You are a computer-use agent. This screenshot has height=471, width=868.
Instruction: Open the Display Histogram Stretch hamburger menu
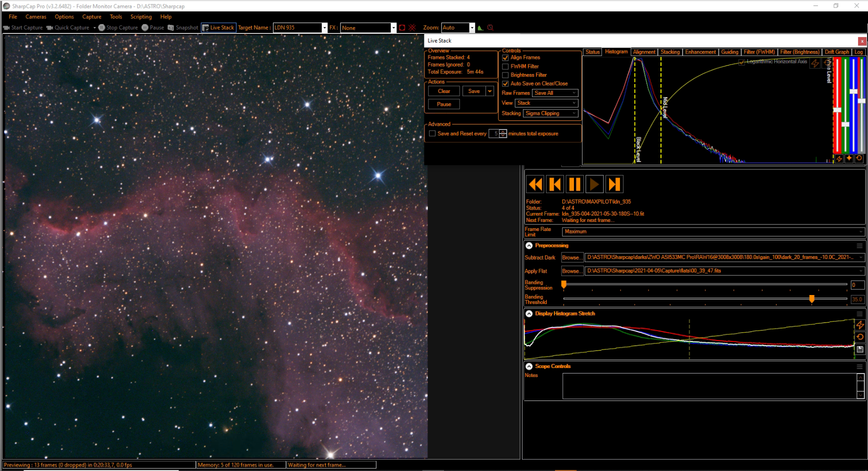tap(859, 313)
